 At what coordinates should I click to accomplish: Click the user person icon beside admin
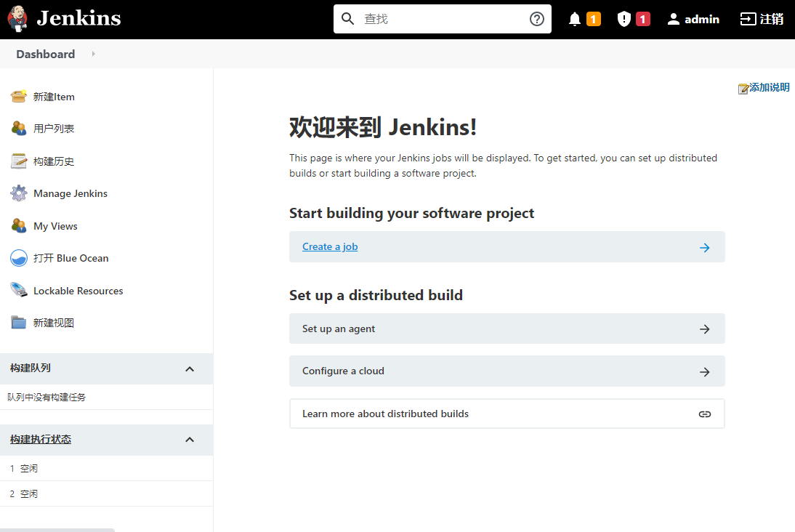point(674,20)
